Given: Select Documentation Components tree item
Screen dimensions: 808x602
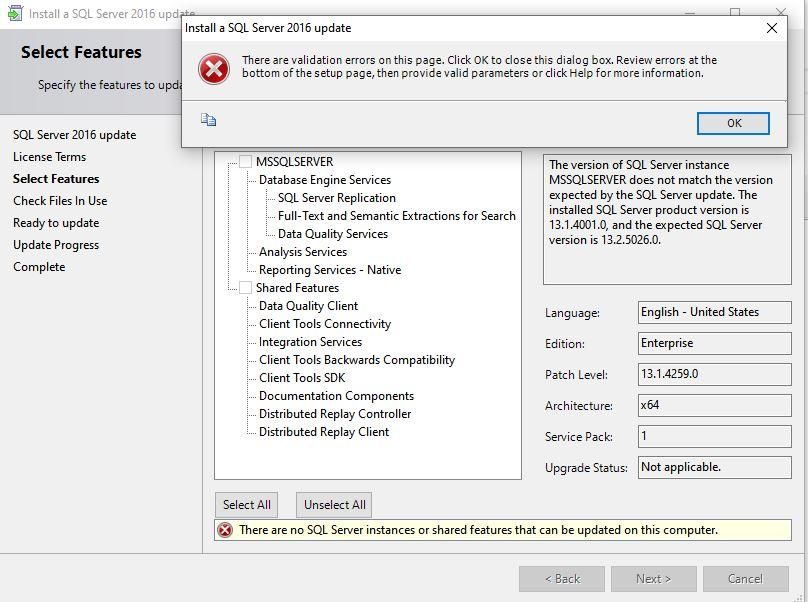Looking at the screenshot, I should coord(336,396).
